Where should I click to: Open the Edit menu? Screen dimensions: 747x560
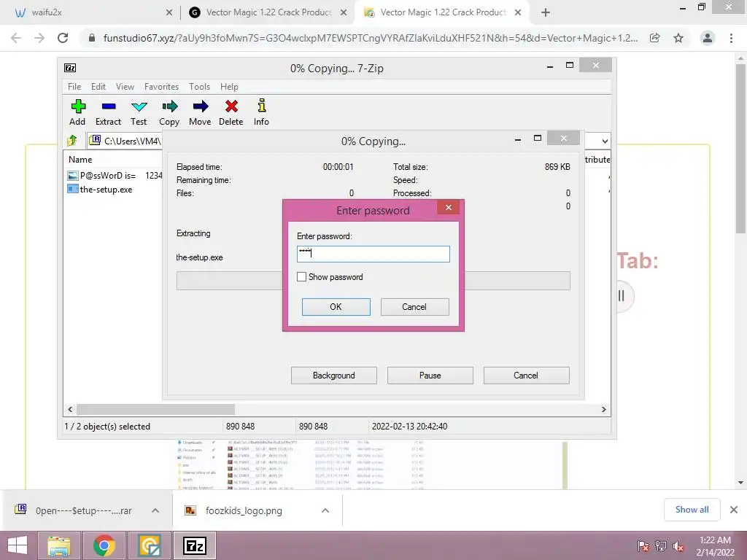click(x=98, y=87)
